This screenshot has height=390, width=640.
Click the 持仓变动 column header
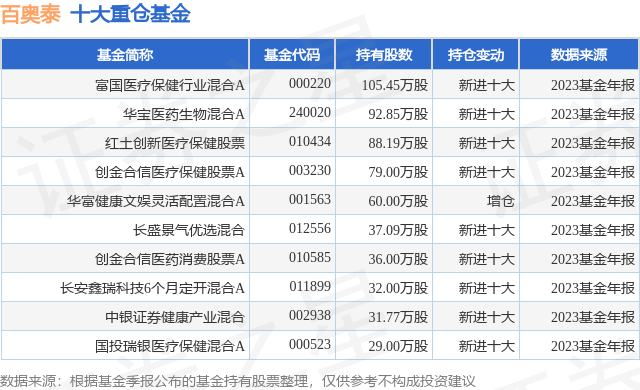point(476,54)
